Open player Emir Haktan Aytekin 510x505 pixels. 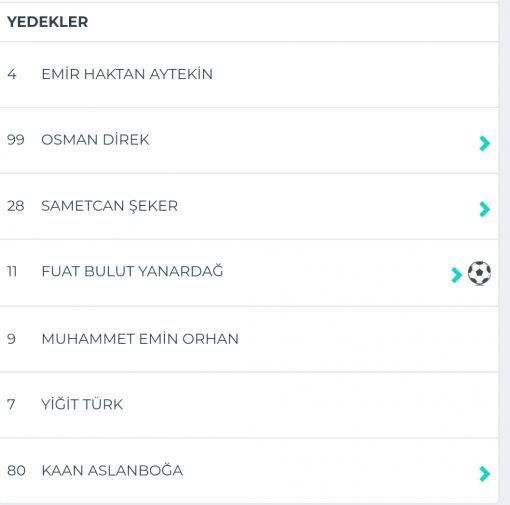pyautogui.click(x=127, y=74)
